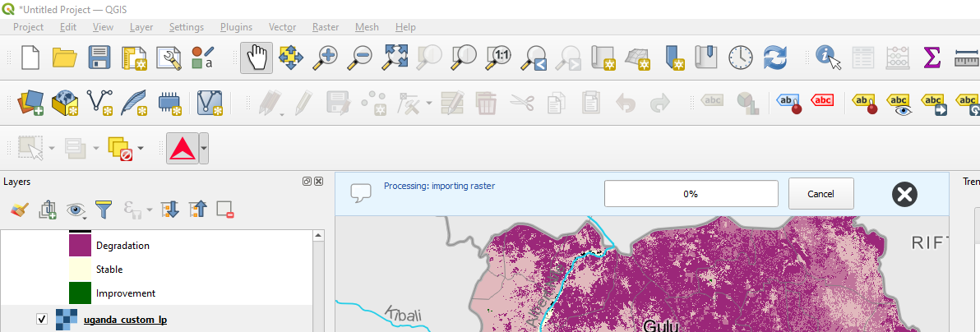
Task: Open the Plugins menu
Action: coord(236,27)
